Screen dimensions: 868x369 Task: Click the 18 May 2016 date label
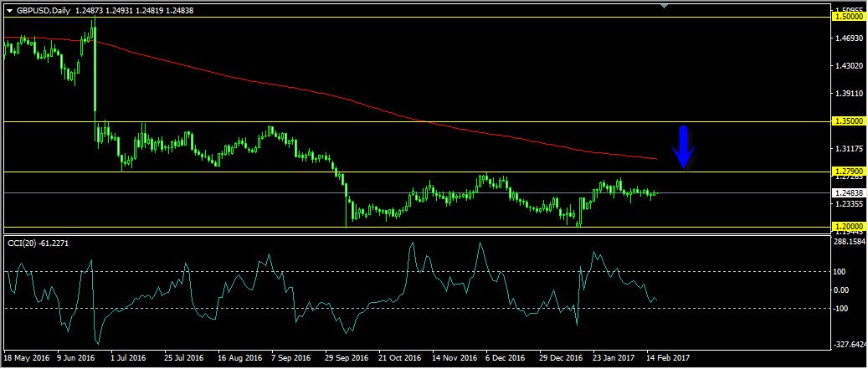pyautogui.click(x=25, y=358)
